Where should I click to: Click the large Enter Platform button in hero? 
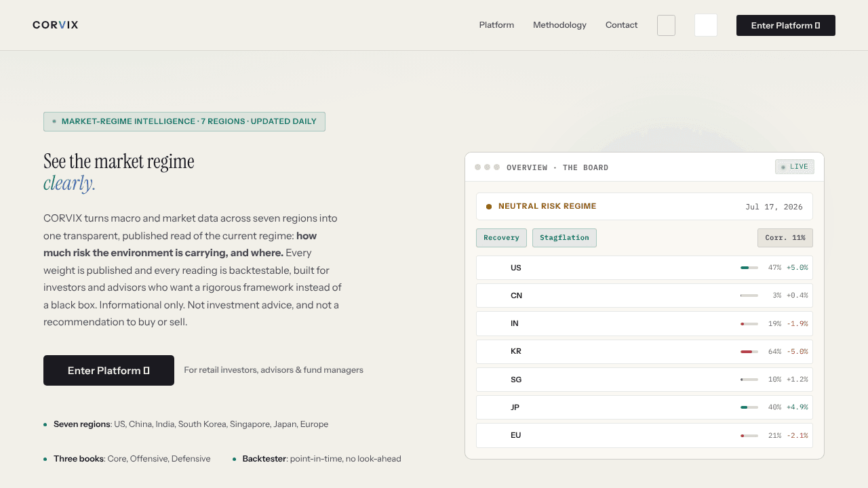point(108,370)
